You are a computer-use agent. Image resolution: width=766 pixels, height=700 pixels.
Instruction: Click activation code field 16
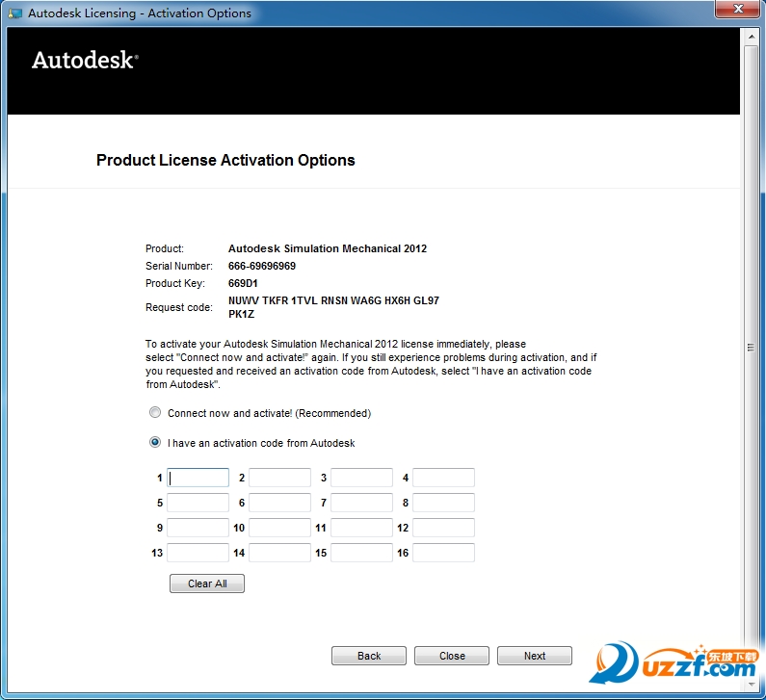[x=443, y=553]
